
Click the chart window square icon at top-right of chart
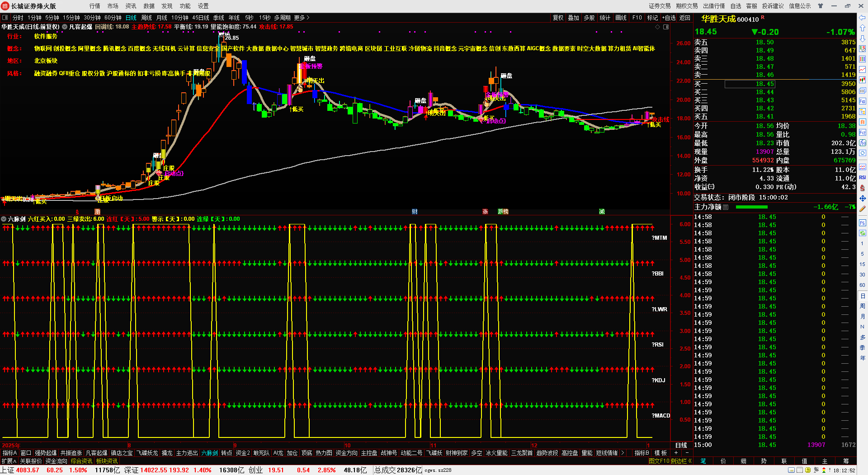pyautogui.click(x=666, y=27)
